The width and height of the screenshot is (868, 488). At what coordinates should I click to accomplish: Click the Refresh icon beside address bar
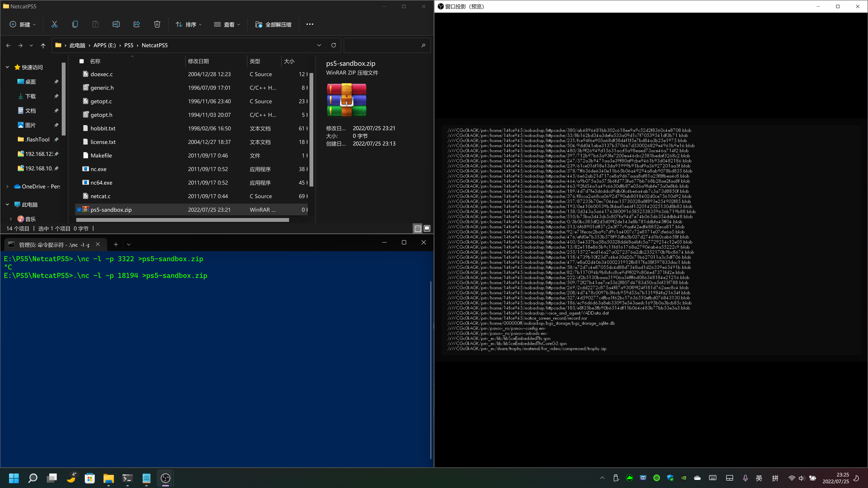[x=334, y=45]
